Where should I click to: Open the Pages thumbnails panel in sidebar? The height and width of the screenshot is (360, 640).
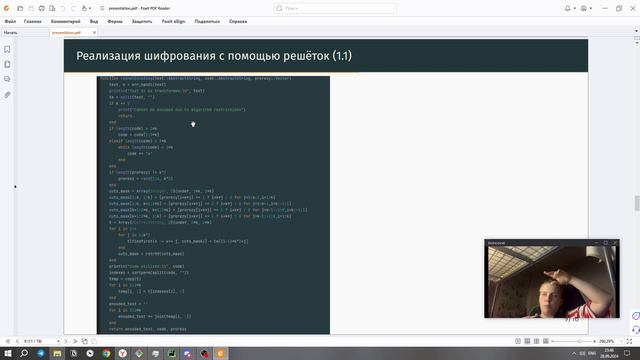[7, 64]
